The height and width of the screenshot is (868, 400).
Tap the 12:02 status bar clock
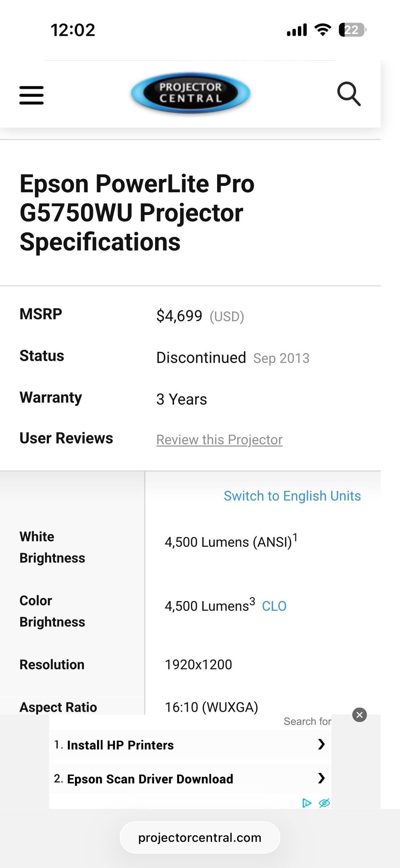[x=73, y=30]
